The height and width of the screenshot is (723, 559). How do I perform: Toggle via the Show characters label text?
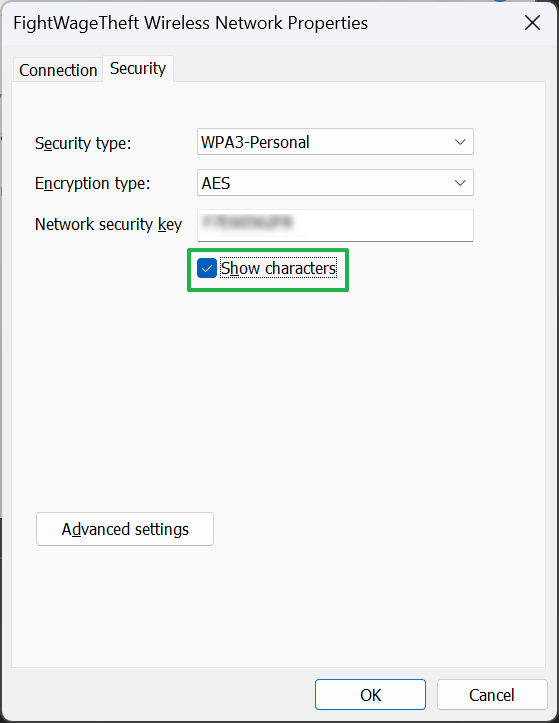[x=278, y=268]
